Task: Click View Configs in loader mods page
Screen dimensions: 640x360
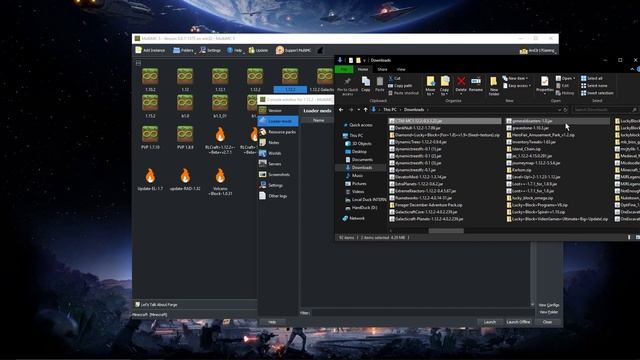Action: pos(549,305)
